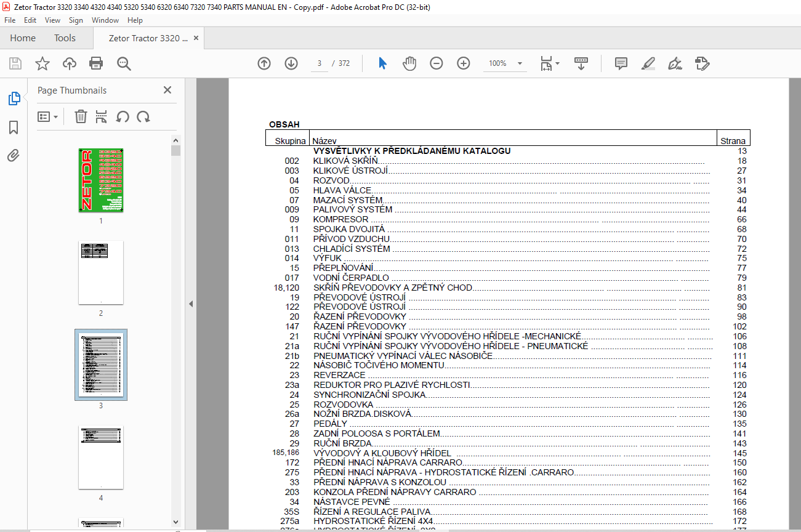This screenshot has width=801, height=532.
Task: Close the Zetor Tractor document tab
Action: [196, 38]
